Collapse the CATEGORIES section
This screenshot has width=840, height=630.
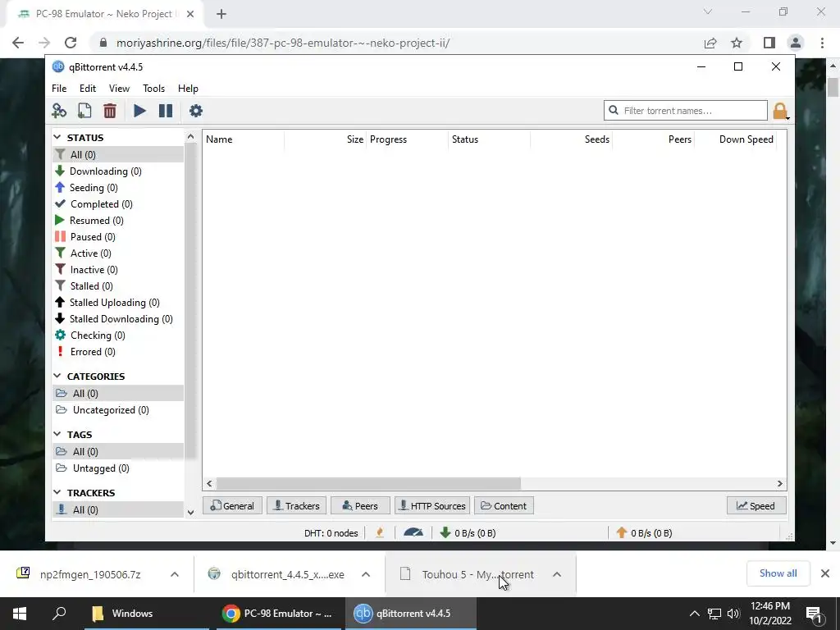(x=58, y=376)
